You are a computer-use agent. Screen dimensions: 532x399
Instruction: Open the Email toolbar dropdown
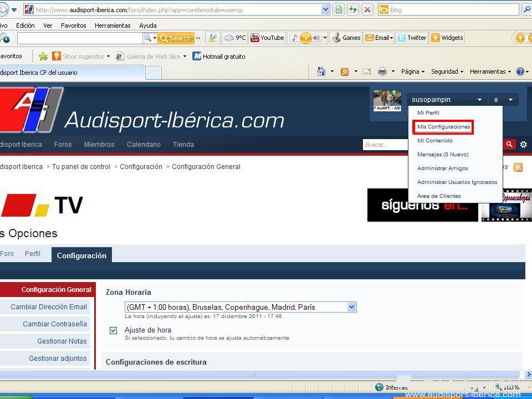coord(379,38)
